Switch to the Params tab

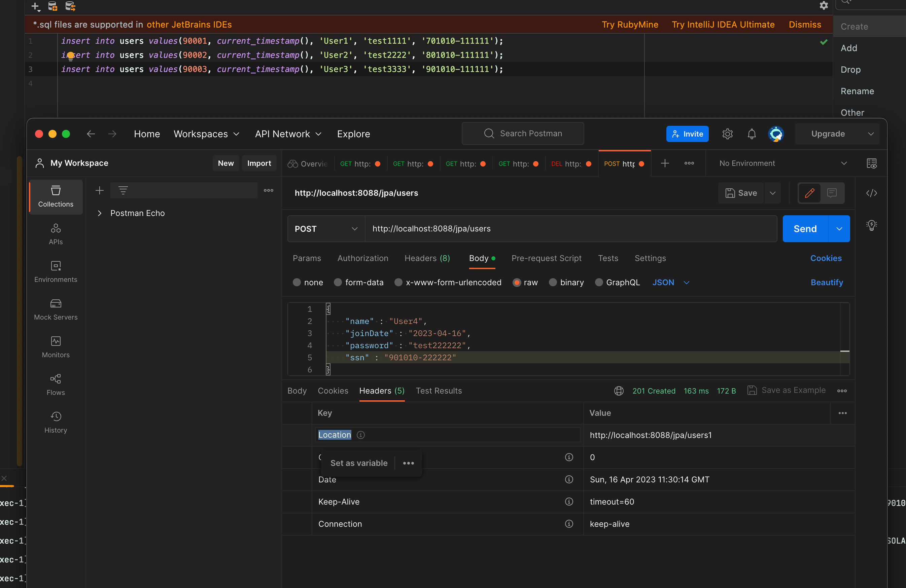(x=307, y=258)
